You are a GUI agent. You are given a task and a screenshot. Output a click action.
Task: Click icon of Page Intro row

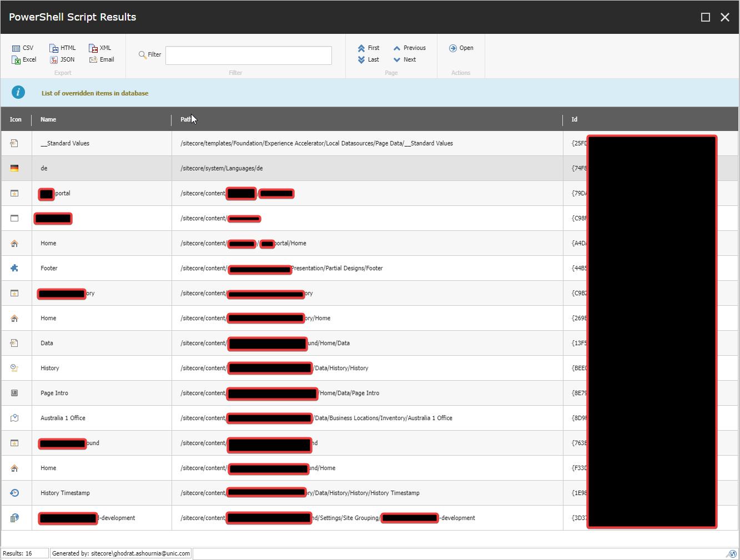[14, 393]
